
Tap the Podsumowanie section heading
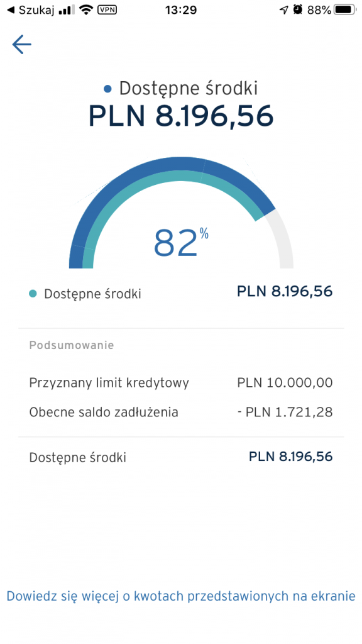coord(72,345)
